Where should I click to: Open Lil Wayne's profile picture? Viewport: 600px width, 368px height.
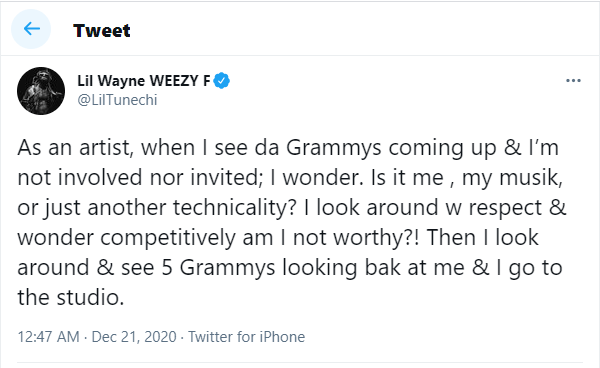pos(41,91)
